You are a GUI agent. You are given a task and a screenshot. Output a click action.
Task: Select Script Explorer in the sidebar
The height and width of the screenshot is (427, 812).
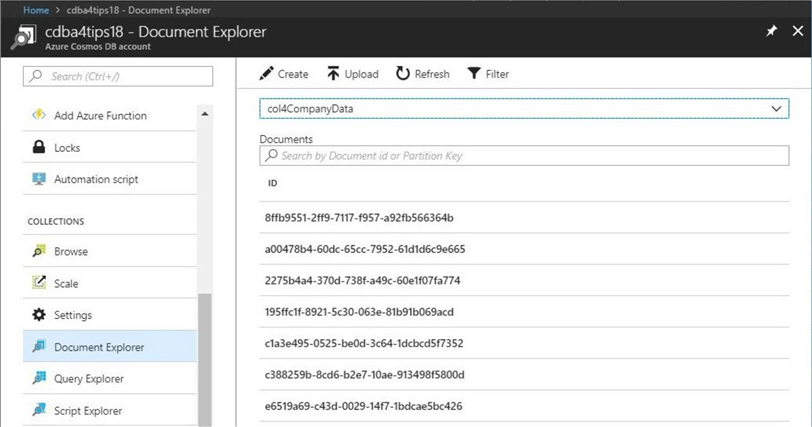point(110,410)
